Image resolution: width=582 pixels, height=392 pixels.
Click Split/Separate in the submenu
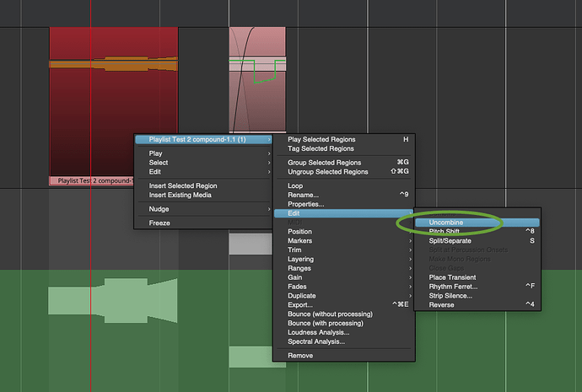(x=451, y=240)
